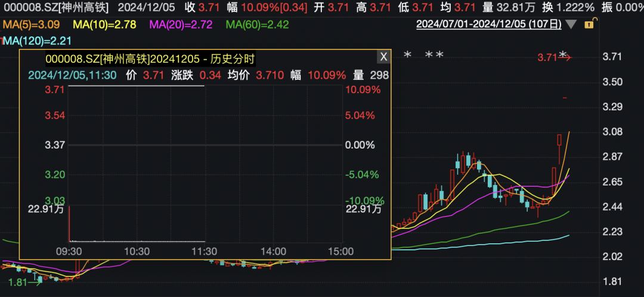Click the 2.44 label on right price axis
644x297 pixels.
point(612,207)
